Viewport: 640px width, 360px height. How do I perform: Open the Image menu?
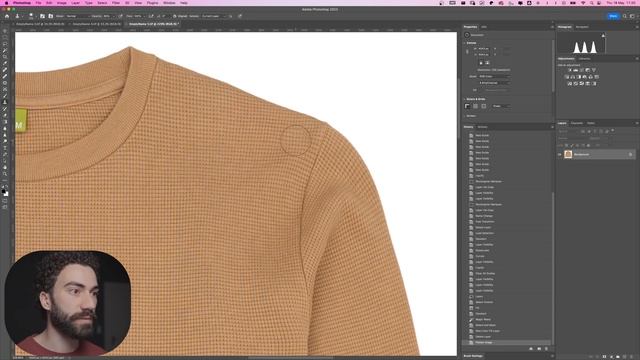[x=62, y=3]
